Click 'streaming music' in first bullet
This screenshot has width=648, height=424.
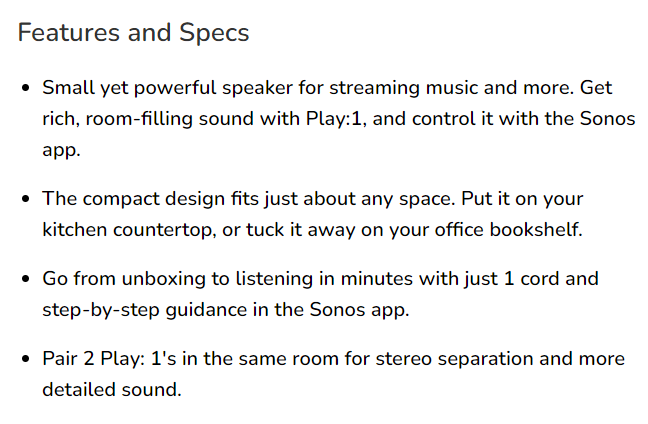click(374, 88)
